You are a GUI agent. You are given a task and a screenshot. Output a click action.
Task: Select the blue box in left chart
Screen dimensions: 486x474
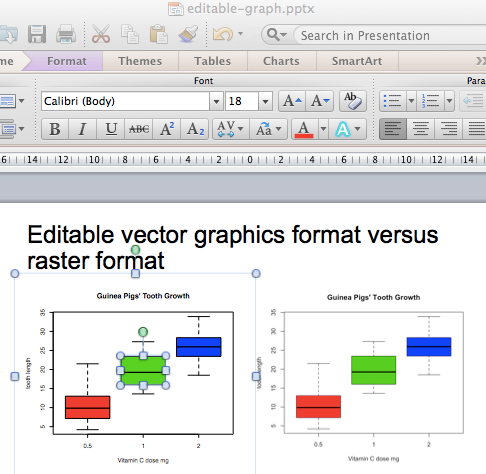click(x=199, y=347)
